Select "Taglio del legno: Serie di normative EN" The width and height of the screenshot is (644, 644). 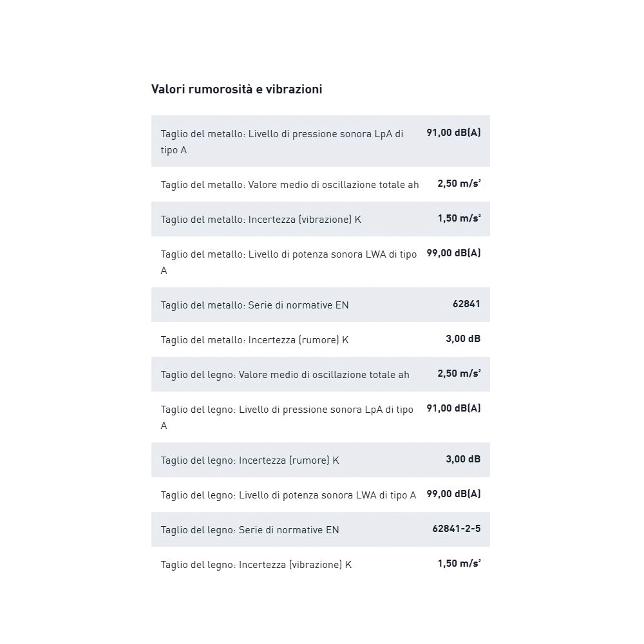click(250, 530)
